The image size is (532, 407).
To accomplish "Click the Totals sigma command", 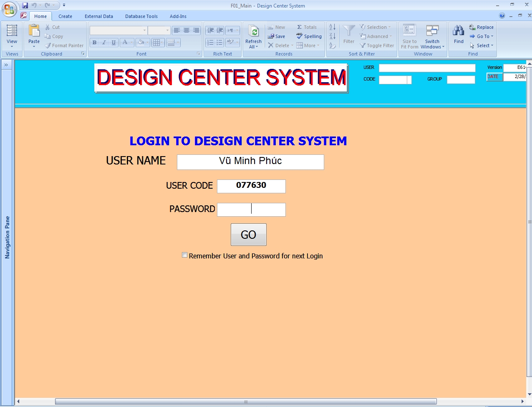I will tap(307, 27).
